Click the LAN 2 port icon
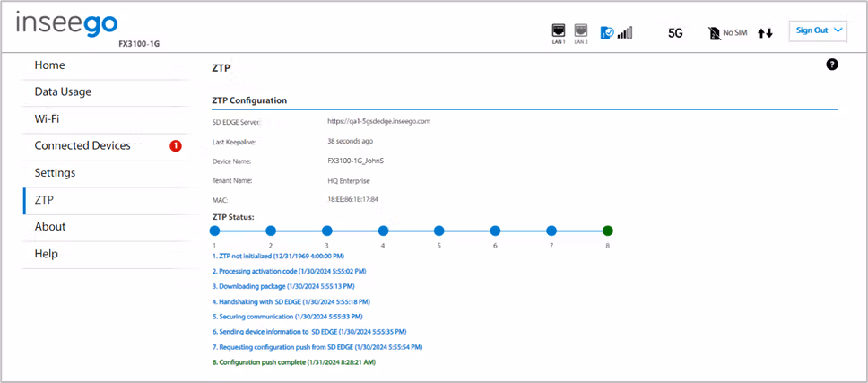 click(x=580, y=30)
